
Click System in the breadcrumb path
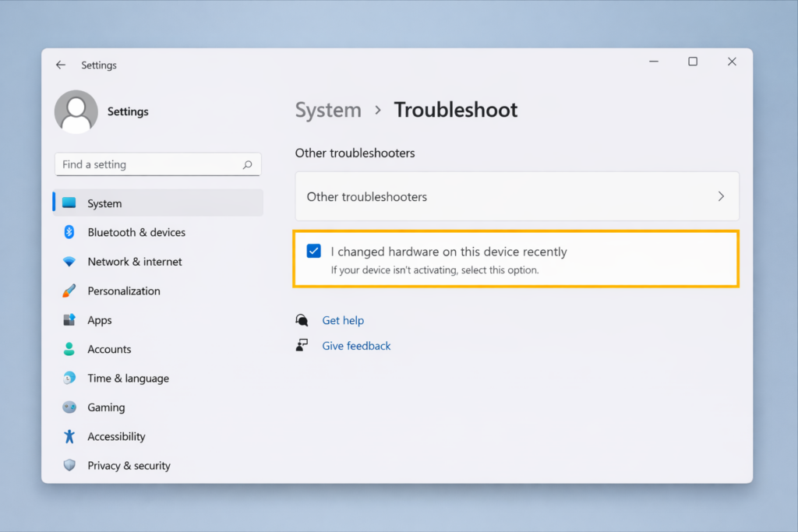328,110
